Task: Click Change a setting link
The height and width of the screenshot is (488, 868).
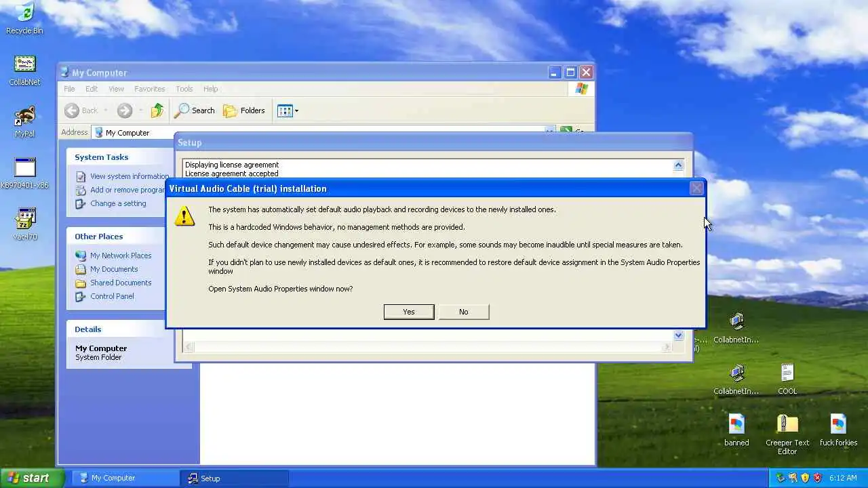Action: [118, 203]
